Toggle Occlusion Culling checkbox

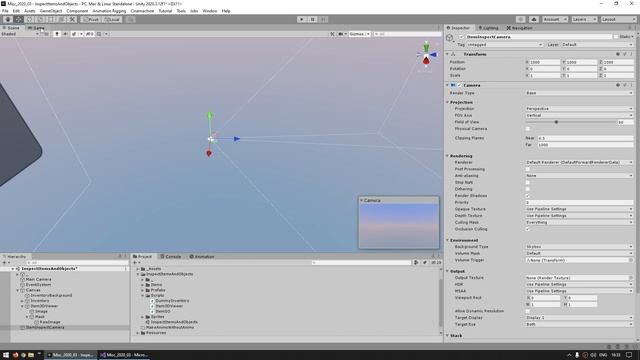(527, 229)
